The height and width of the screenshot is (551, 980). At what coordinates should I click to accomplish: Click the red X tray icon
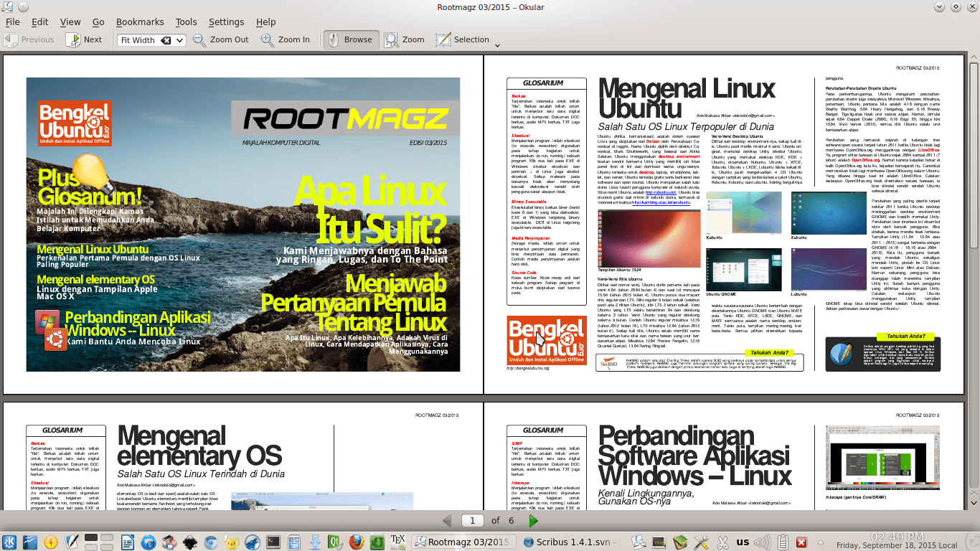[802, 542]
